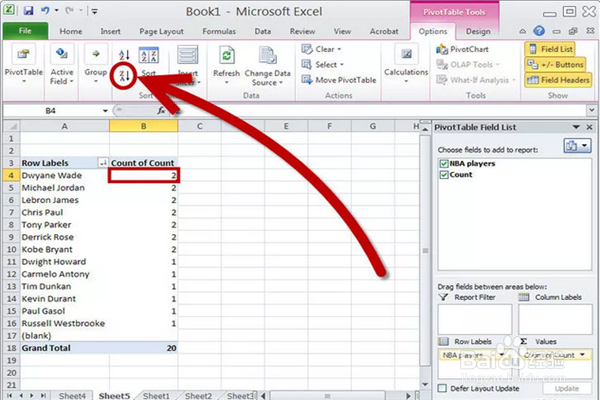Open the PivotTable options button

pyautogui.click(x=23, y=64)
